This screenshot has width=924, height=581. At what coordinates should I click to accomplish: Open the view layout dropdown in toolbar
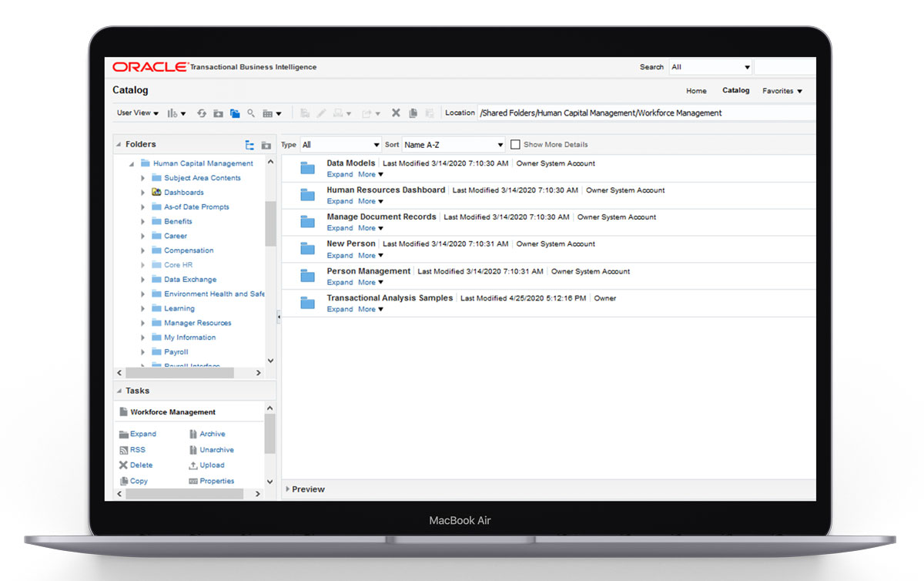point(272,113)
